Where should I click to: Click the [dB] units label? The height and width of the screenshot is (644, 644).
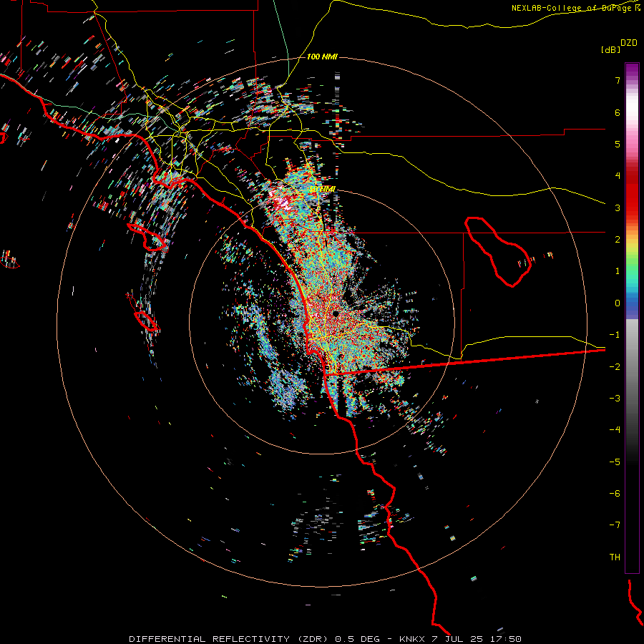click(x=611, y=49)
